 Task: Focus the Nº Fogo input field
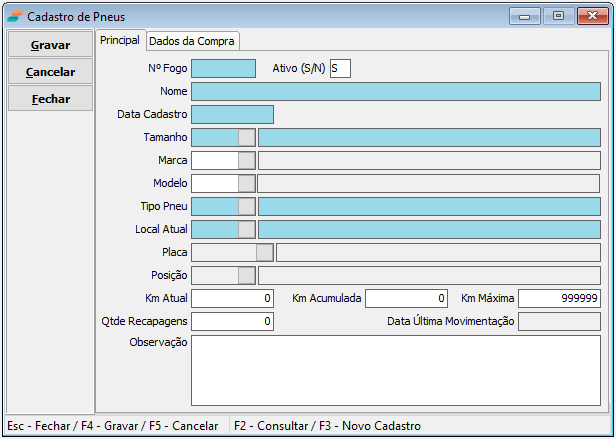[223, 68]
